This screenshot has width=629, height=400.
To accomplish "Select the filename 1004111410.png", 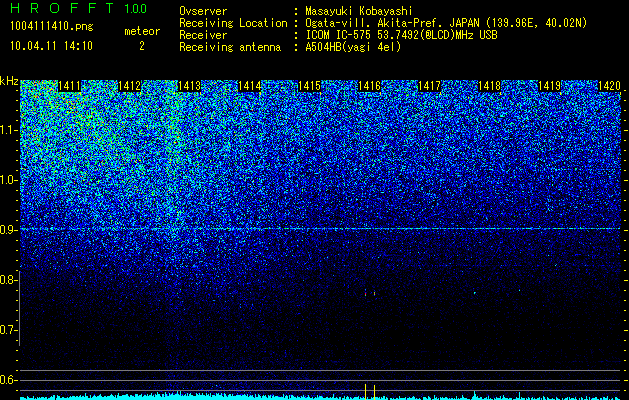I will pos(51,26).
